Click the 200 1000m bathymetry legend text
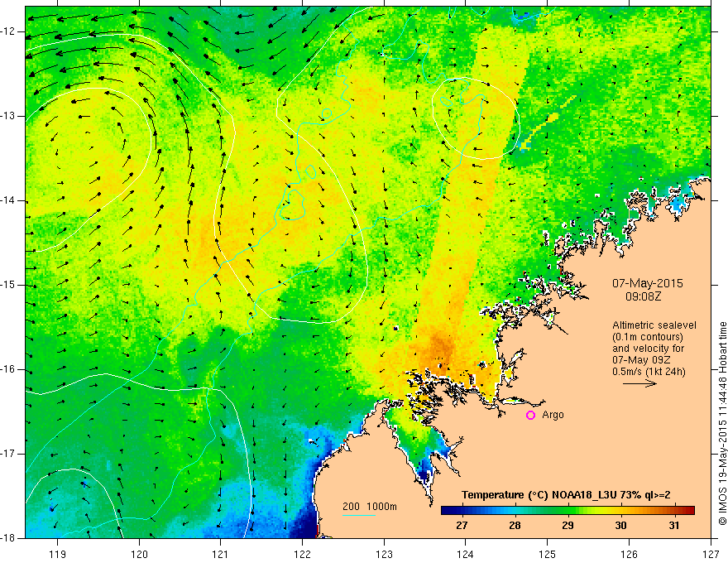728x563 pixels. click(x=370, y=507)
